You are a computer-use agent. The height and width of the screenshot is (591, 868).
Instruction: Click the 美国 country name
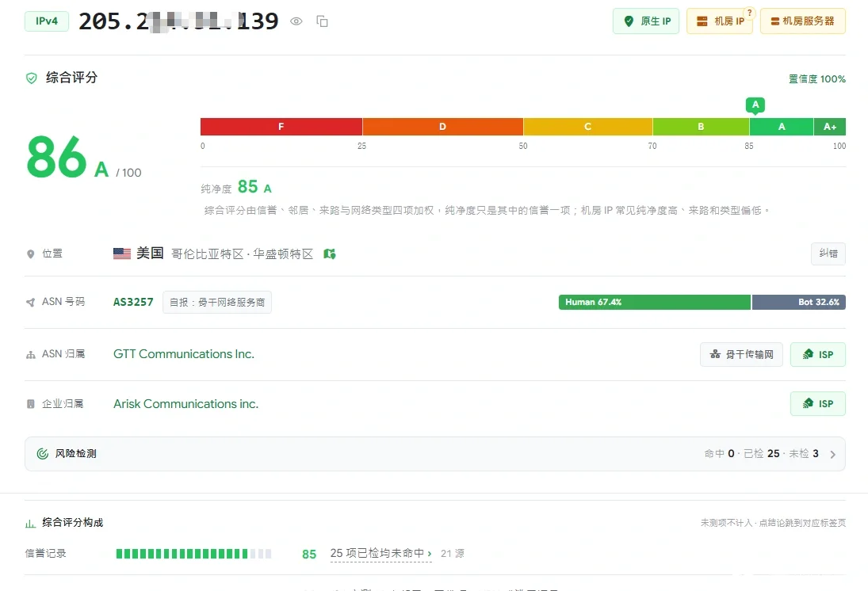coord(150,254)
